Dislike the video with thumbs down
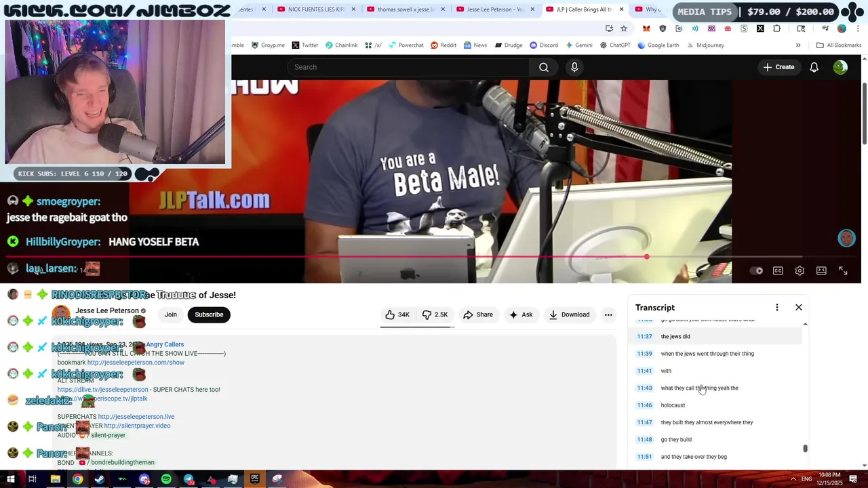Screen dimensions: 868x488 coord(435,314)
